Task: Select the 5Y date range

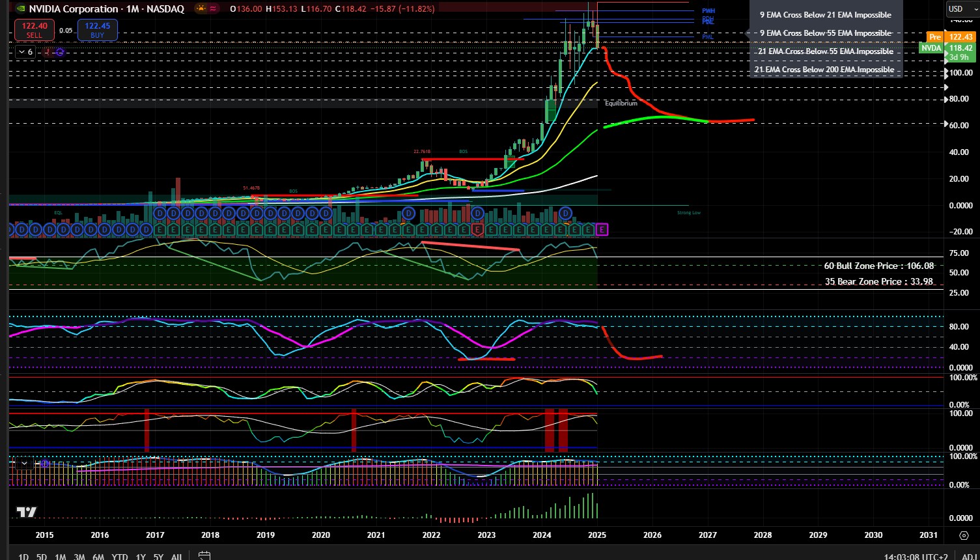Action: [158, 557]
